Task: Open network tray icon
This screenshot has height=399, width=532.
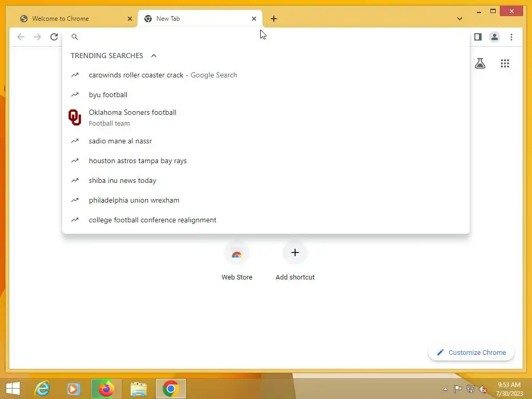Action: [x=470, y=389]
